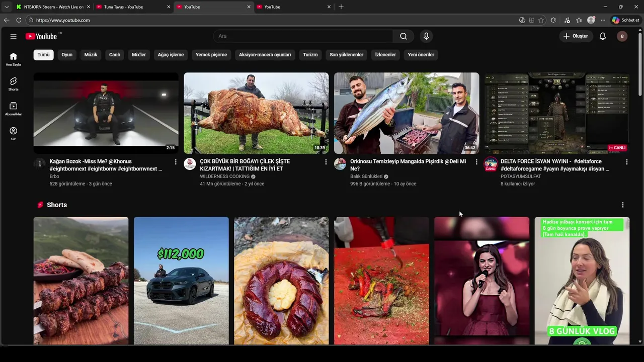The height and width of the screenshot is (362, 644).
Task: Open new browser tab with plus icon
Action: (x=341, y=7)
